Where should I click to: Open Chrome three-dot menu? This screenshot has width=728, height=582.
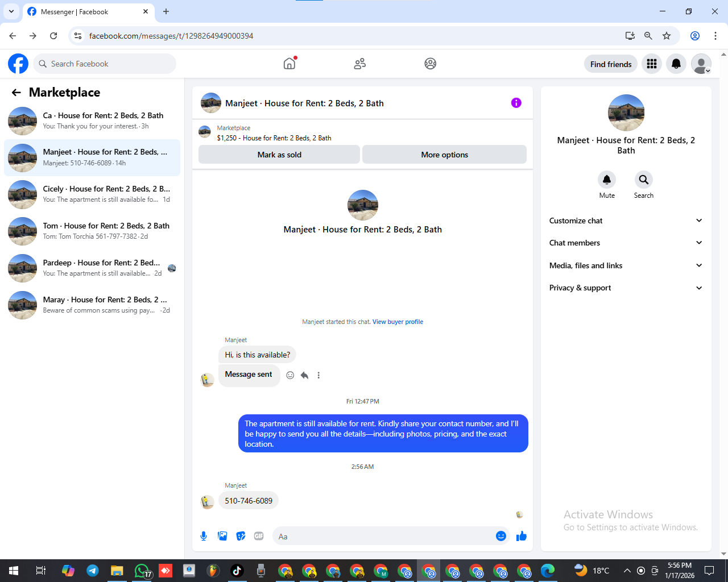[715, 36]
